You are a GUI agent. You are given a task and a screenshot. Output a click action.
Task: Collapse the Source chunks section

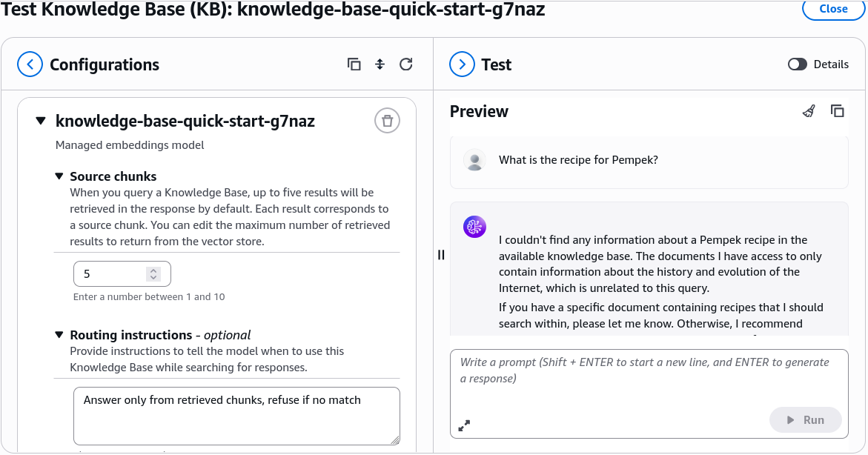[59, 176]
